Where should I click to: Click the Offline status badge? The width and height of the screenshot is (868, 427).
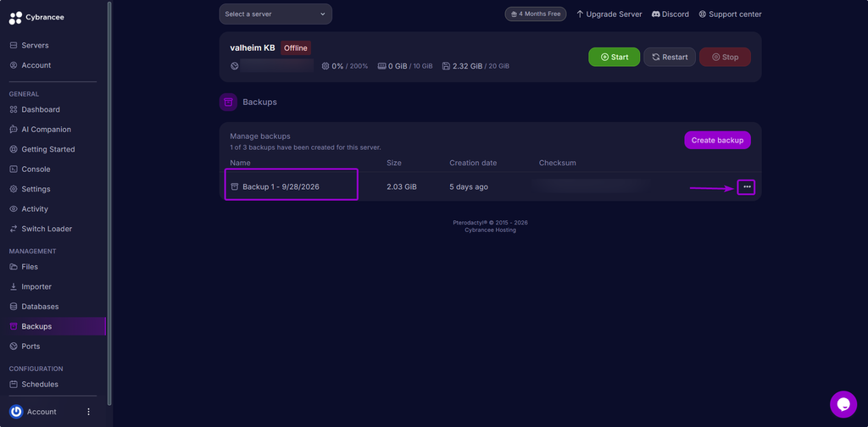tap(296, 48)
